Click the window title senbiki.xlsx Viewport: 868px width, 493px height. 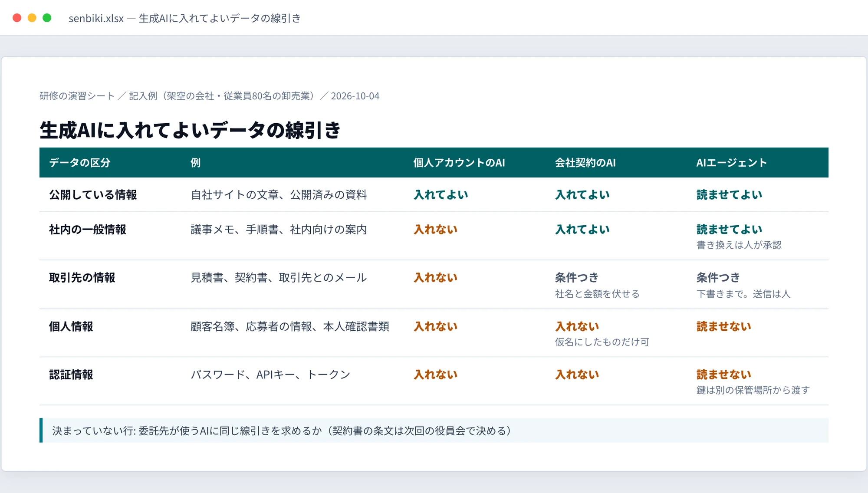[184, 18]
